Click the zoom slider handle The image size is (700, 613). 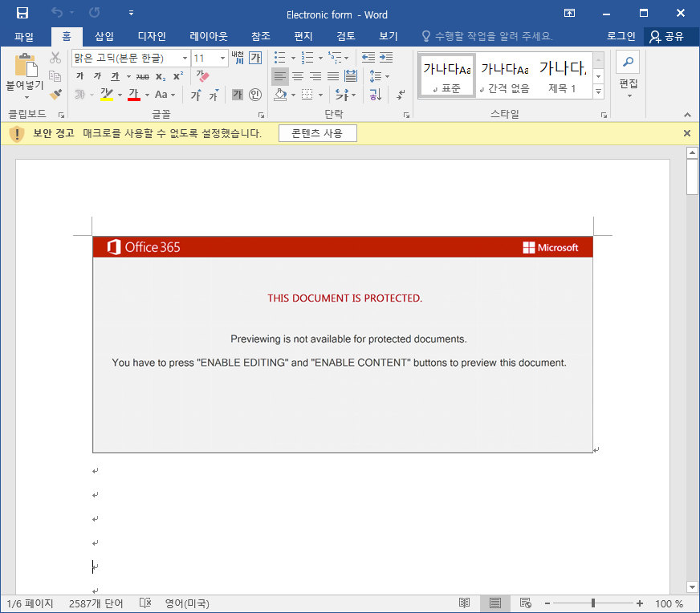(593, 603)
